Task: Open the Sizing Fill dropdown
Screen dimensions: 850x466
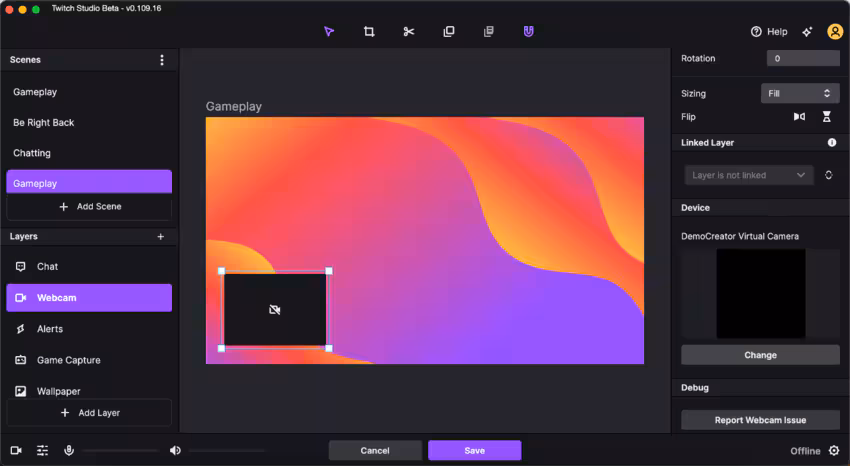Action: click(800, 93)
